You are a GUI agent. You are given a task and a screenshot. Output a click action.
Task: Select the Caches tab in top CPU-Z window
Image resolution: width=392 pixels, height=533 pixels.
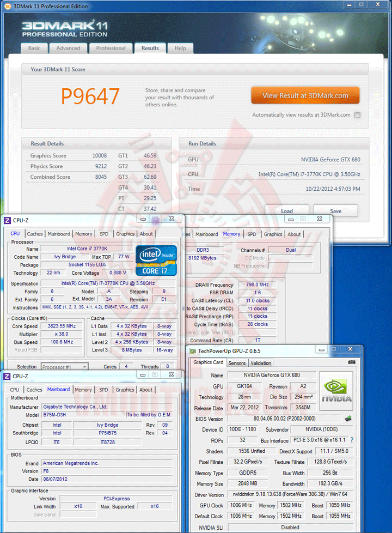tap(35, 234)
